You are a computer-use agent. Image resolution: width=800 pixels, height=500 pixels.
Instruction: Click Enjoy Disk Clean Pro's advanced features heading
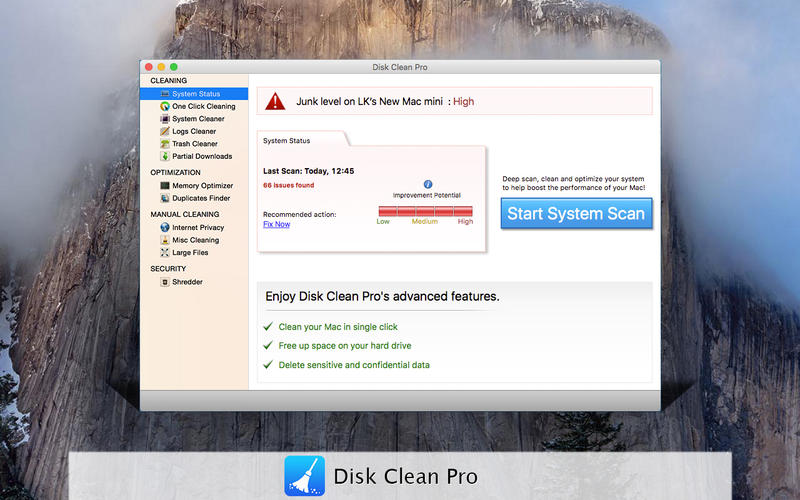[x=382, y=296]
